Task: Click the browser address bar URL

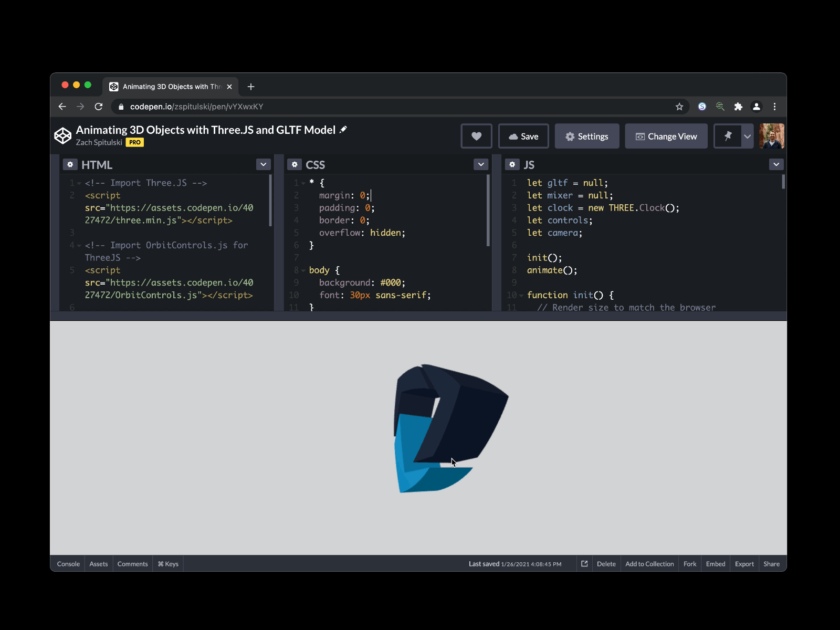Action: pyautogui.click(x=196, y=107)
